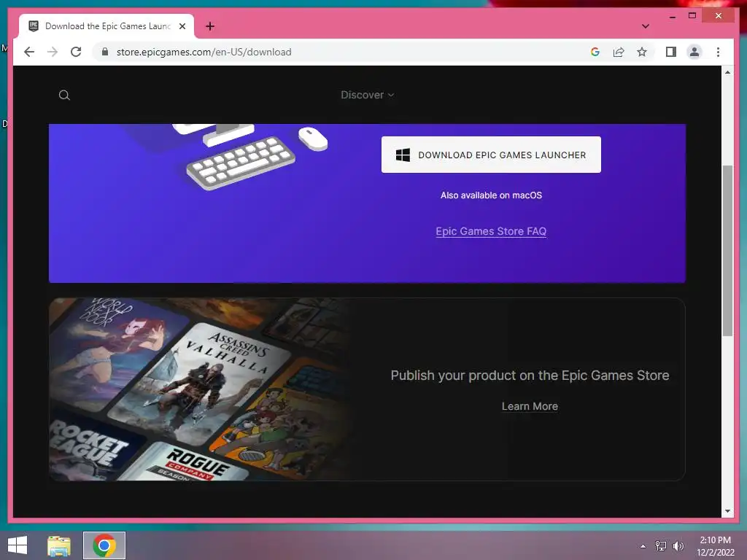Click the browser forward arrow

pos(53,52)
